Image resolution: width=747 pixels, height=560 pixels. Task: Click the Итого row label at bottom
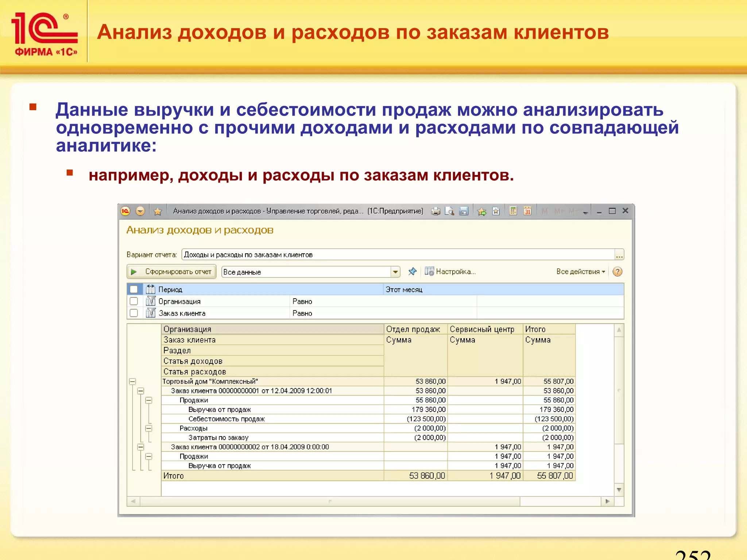pyautogui.click(x=173, y=476)
